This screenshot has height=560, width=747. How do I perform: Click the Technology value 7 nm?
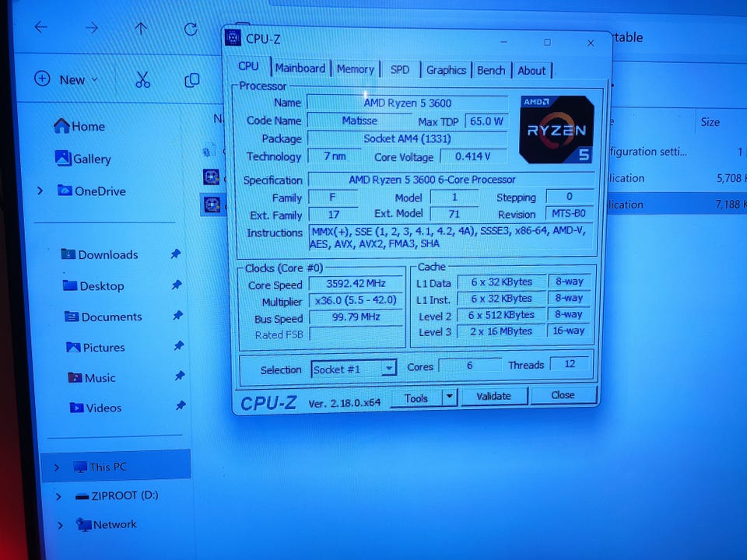coord(335,156)
